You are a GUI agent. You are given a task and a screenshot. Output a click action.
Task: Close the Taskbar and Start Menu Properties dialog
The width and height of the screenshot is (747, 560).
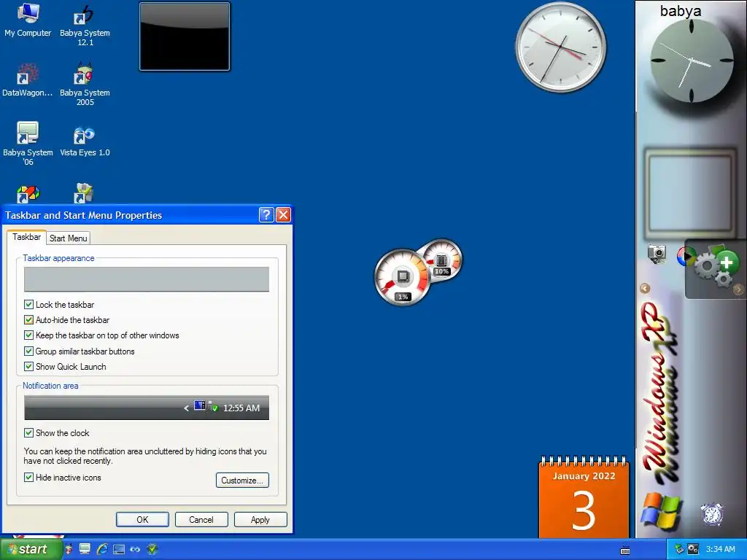pos(284,215)
